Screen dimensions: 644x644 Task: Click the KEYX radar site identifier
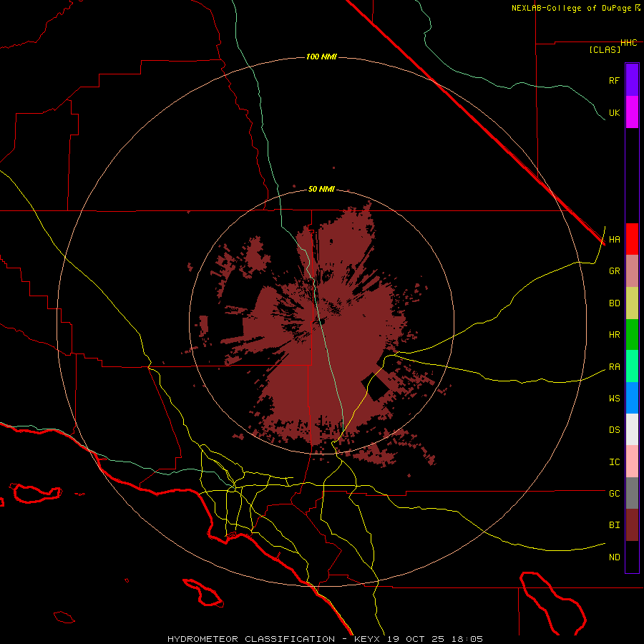click(x=367, y=639)
